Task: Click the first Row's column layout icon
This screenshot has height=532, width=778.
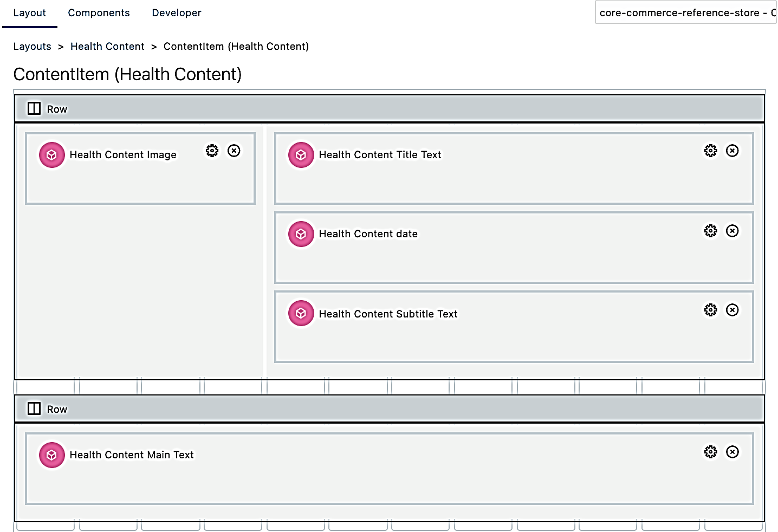Action: pos(34,109)
